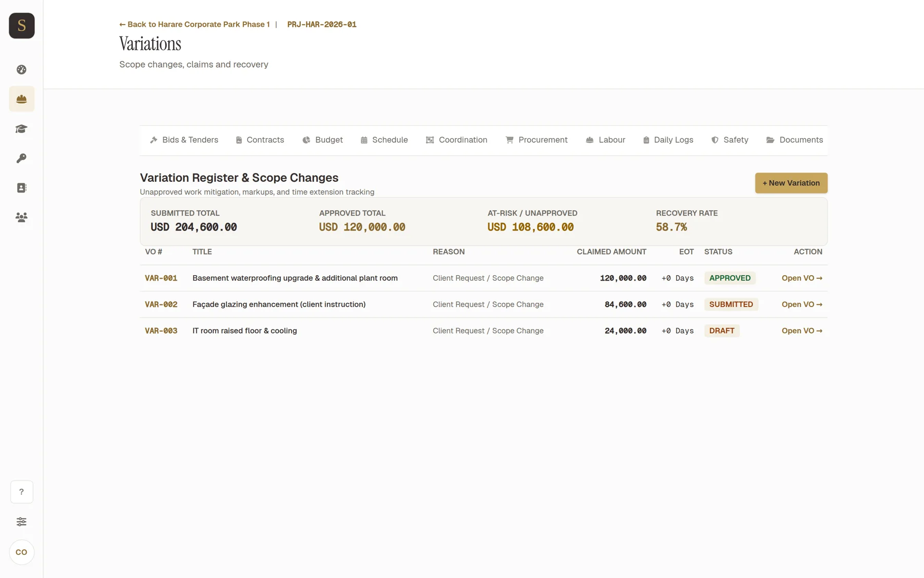
Task: Open the dashboard gauge icon in sidebar
Action: [x=22, y=69]
